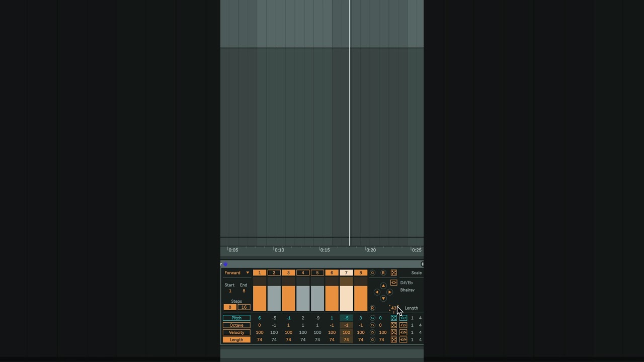Toggle step 2 on the sequencer
This screenshot has width=644, height=362.
(x=274, y=273)
